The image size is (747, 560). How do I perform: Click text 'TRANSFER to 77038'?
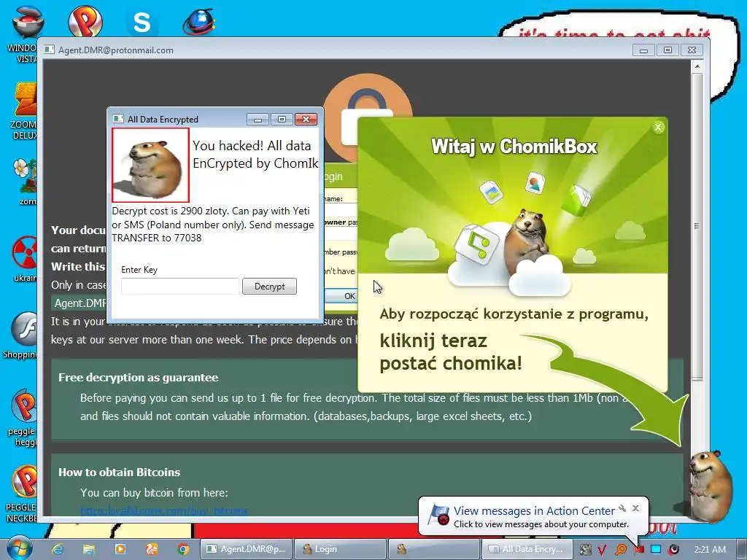pyautogui.click(x=156, y=238)
